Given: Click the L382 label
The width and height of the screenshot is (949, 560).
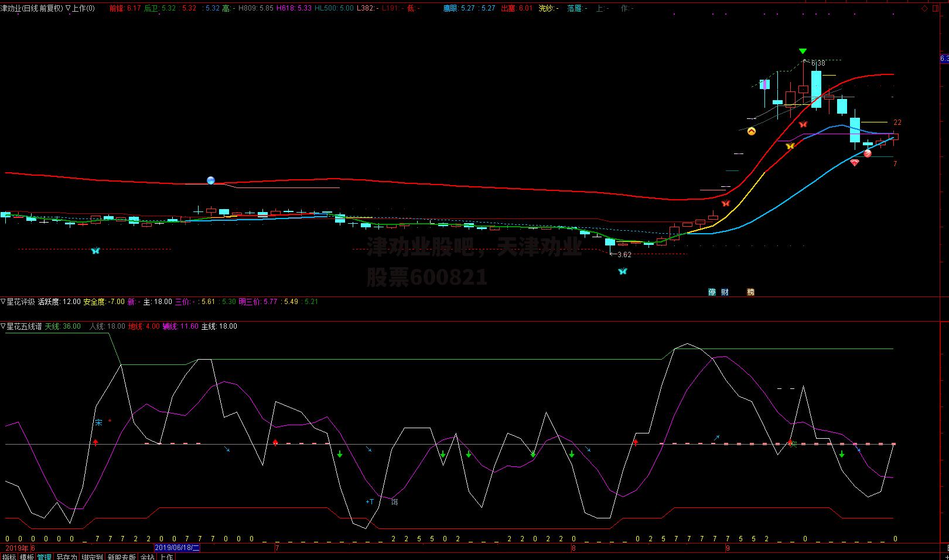Looking at the screenshot, I should [x=367, y=8].
